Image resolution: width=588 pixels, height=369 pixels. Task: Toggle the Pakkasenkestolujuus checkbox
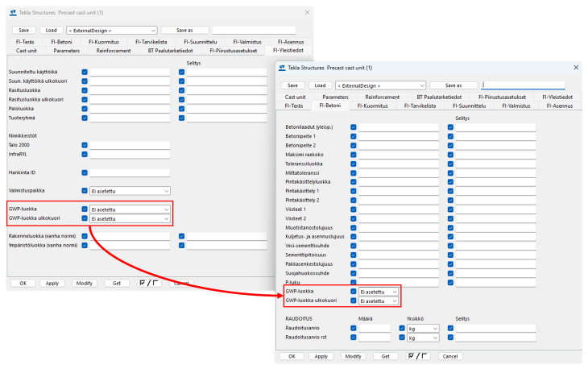354,264
